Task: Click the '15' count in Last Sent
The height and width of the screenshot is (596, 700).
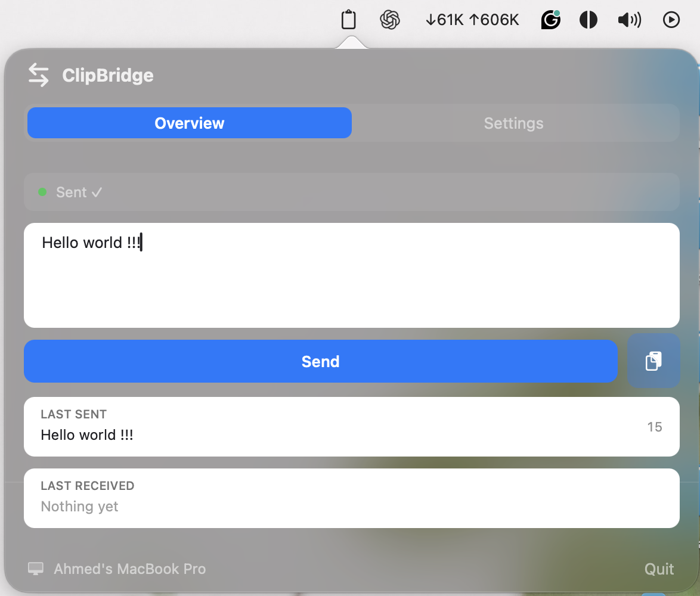Action: pyautogui.click(x=655, y=427)
